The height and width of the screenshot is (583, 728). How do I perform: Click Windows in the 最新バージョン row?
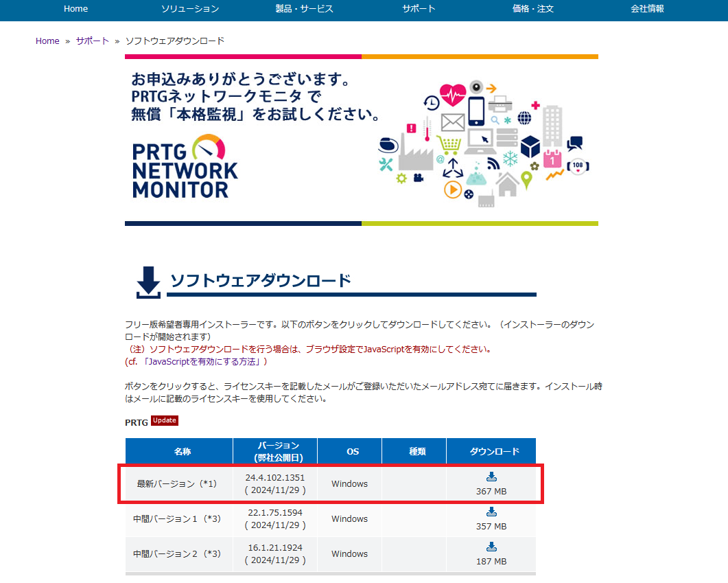pyautogui.click(x=350, y=484)
